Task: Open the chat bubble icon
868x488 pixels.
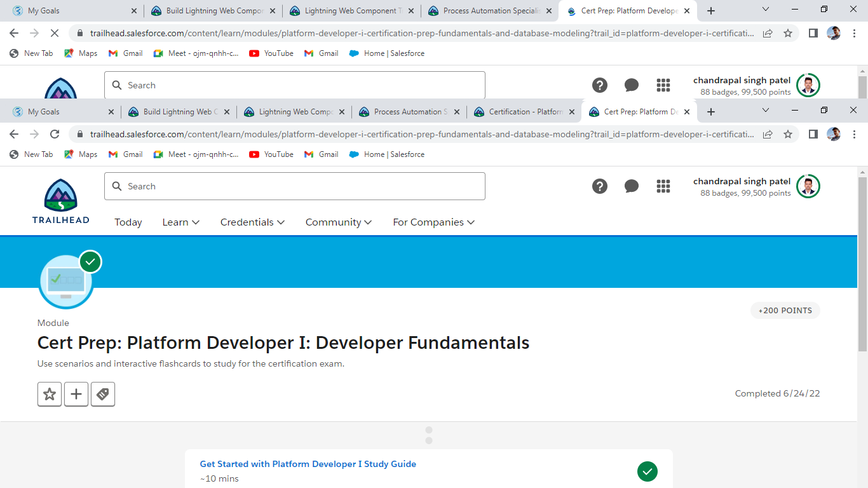Action: 632,186
